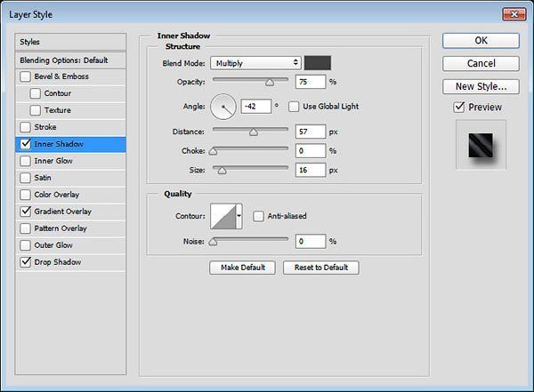Tick the Stroke checkbox
Image resolution: width=534 pixels, height=392 pixels.
pos(25,127)
